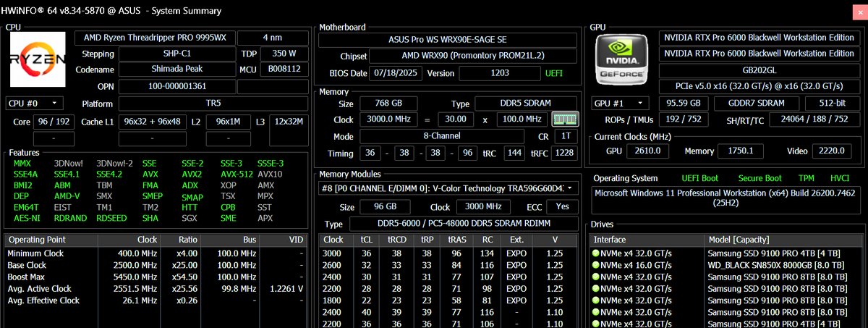Select the Windows 11 Professional Workstation text
Viewport: 868px width, 328px height.
726,199
